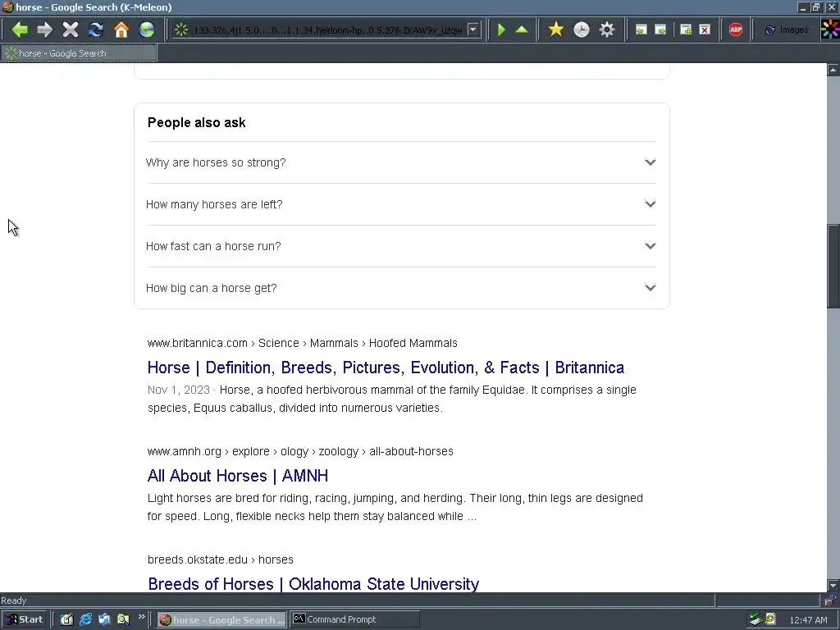Launch Internet Explorer from Quick Launch
The height and width of the screenshot is (630, 840).
(85, 620)
